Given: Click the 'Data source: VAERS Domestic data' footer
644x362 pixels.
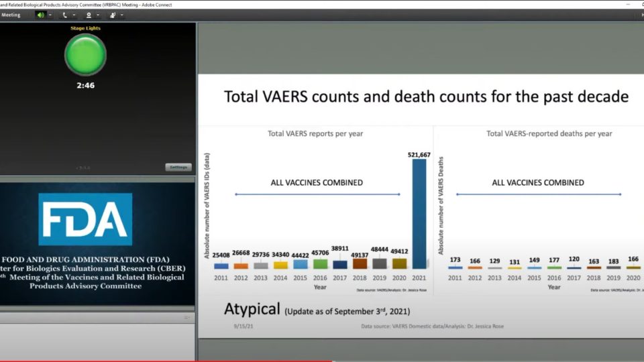Looking at the screenshot, I should point(432,326).
